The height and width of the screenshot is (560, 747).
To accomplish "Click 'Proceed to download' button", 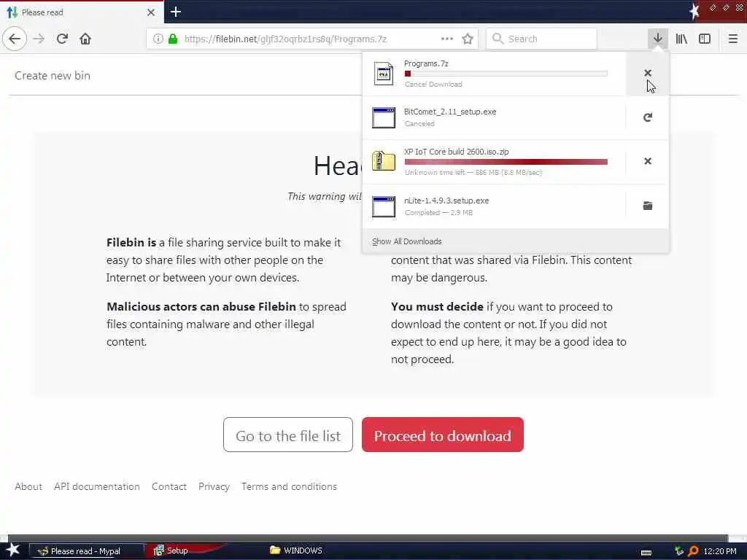I will tap(443, 435).
